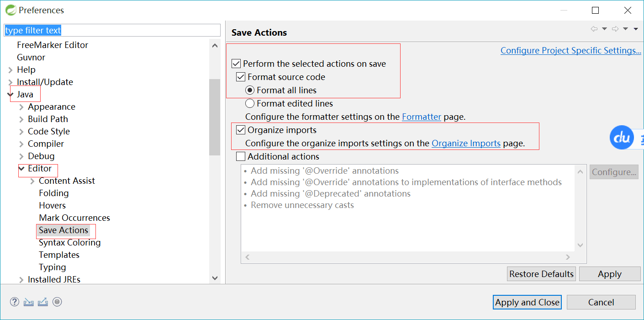Screen dimensions: 644x320
Task: Toggle 'Organize imports' checkbox
Action: (241, 130)
